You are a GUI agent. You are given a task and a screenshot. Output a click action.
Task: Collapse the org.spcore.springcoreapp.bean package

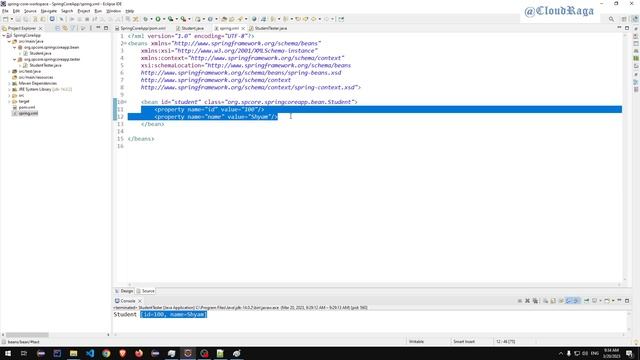tap(15, 47)
